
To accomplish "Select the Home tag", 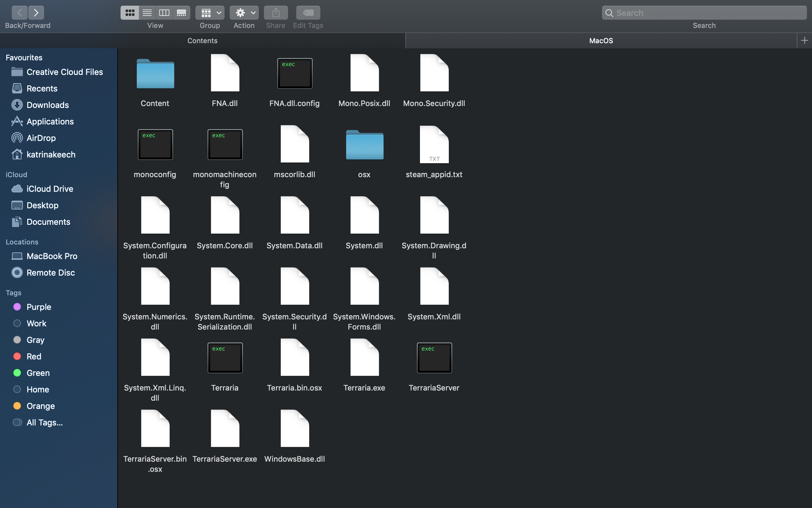I will [x=59, y=389].
